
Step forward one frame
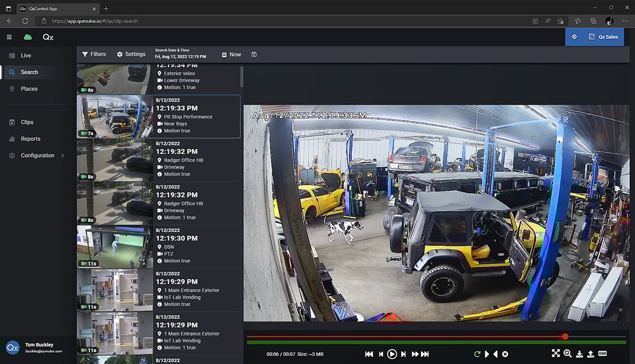pos(403,354)
